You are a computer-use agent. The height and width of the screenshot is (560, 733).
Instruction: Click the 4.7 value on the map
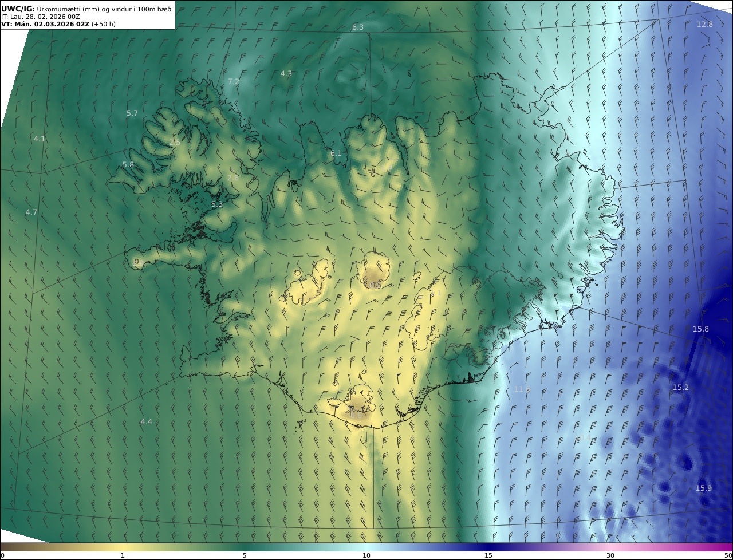[x=31, y=212]
